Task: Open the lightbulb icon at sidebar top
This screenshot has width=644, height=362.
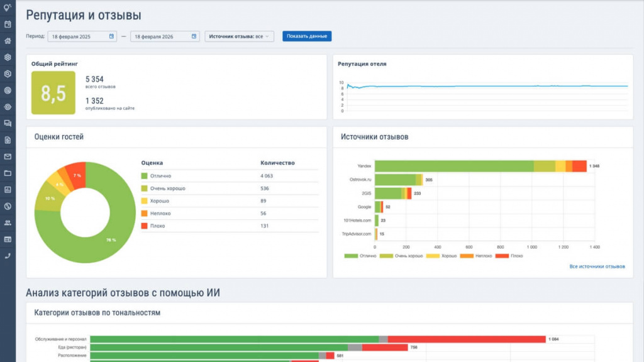Action: (8, 8)
